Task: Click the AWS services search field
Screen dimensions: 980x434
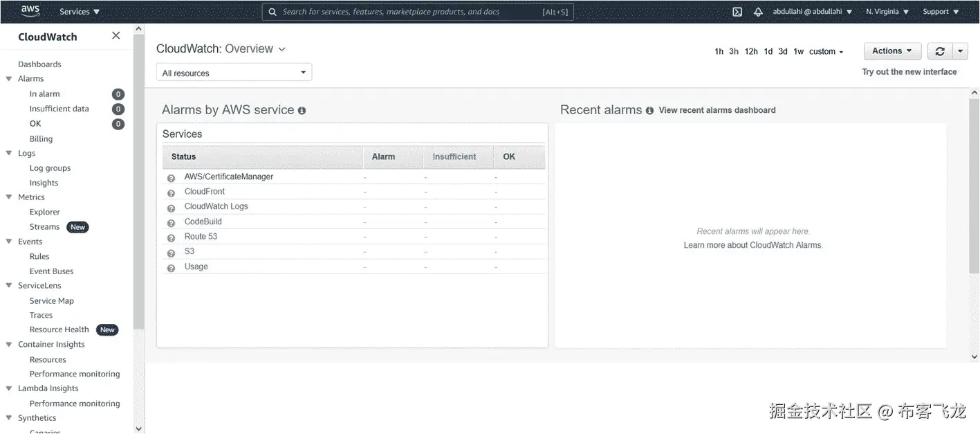Action: [418, 12]
